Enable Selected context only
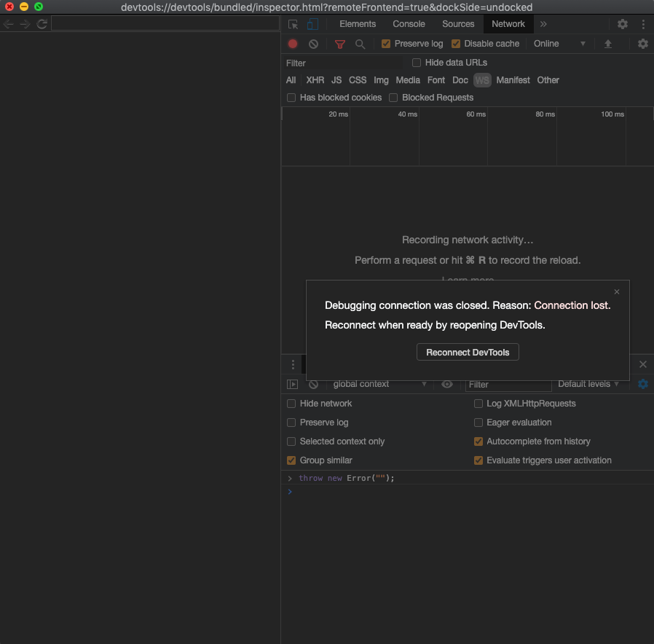654x644 pixels. click(291, 441)
